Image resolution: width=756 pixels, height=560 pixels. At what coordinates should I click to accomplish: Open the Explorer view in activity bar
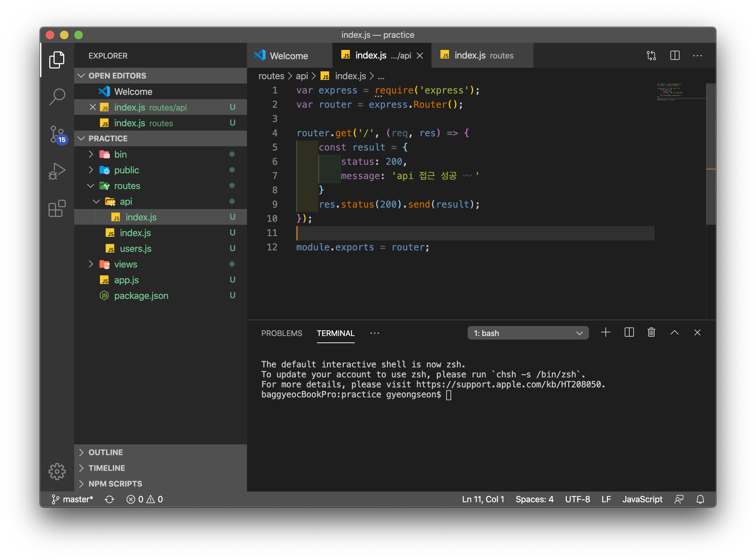point(57,60)
